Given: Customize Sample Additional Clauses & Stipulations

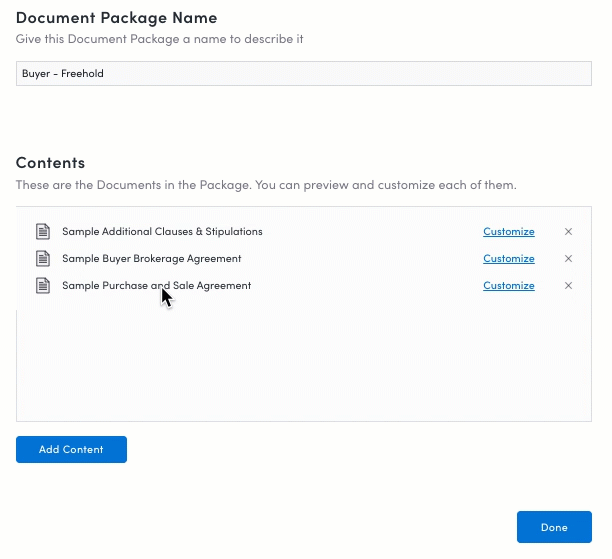Looking at the screenshot, I should pos(509,231).
